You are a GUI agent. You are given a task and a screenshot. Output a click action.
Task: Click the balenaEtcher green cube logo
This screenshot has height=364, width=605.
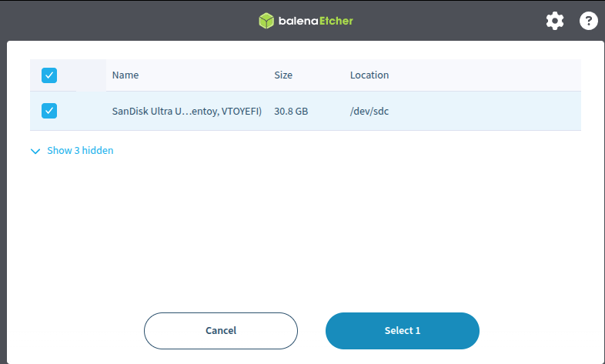(266, 21)
